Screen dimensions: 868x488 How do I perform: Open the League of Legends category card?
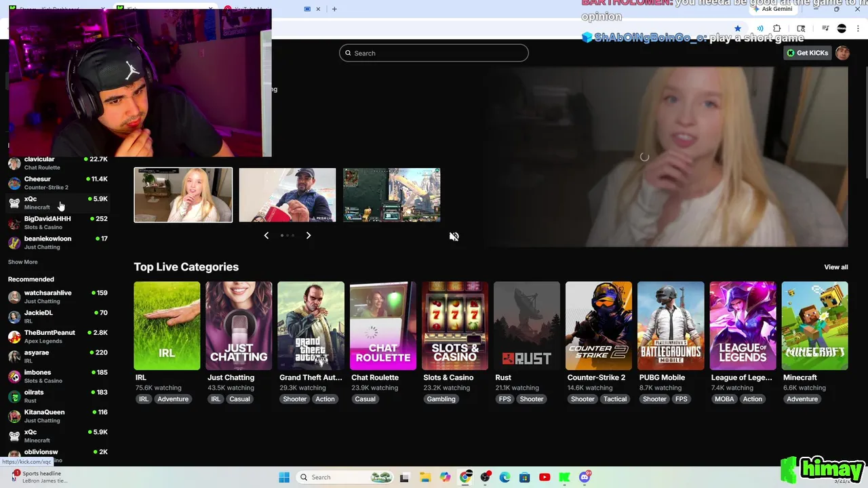click(743, 326)
